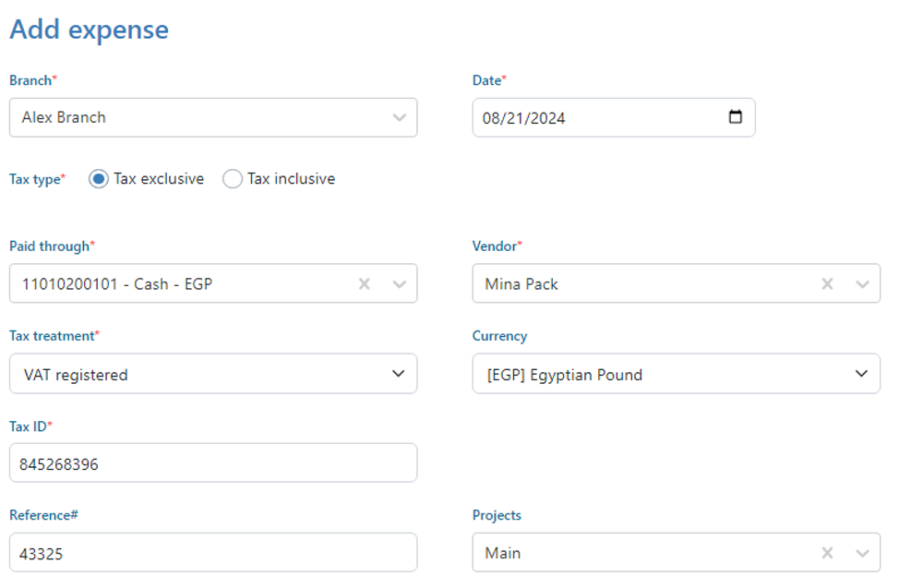Click the Reference# input field
899x588 pixels.
click(213, 553)
